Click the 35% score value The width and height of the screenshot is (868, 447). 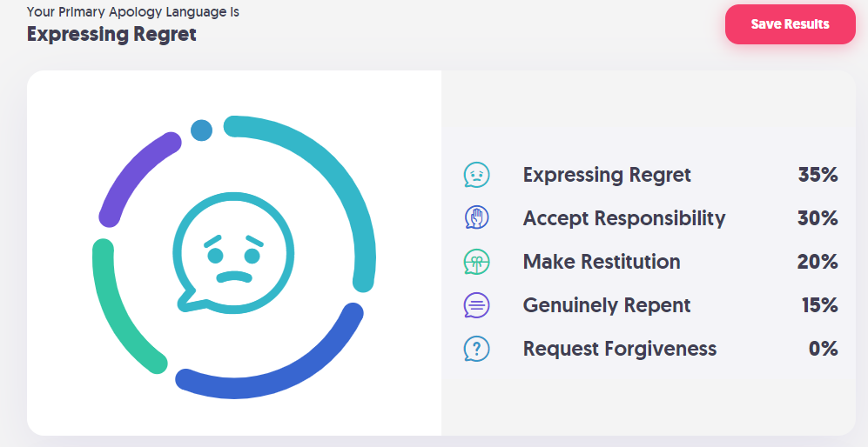818,175
